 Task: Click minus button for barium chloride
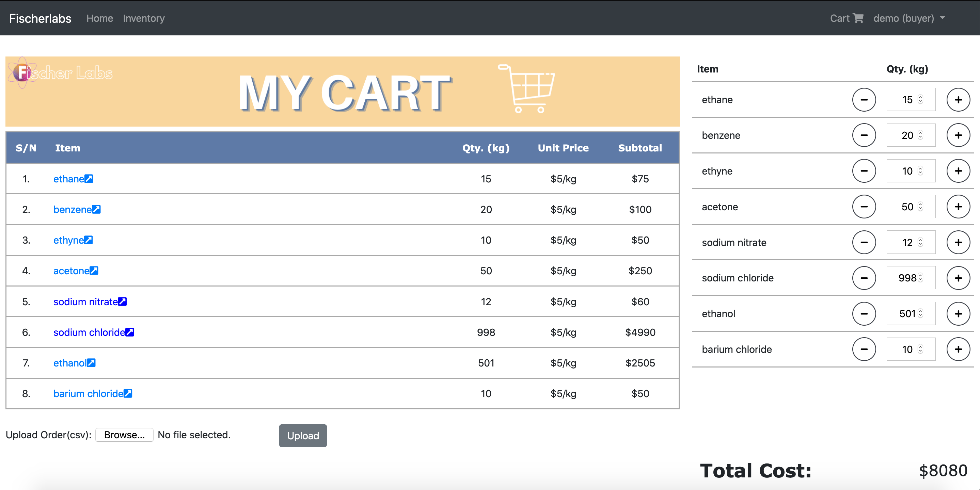coord(864,349)
